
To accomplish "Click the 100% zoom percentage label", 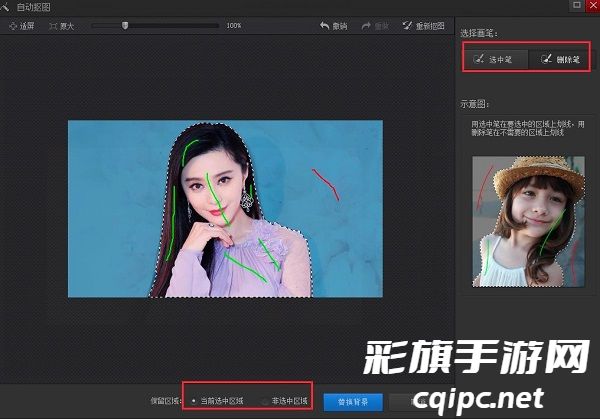I will [233, 25].
